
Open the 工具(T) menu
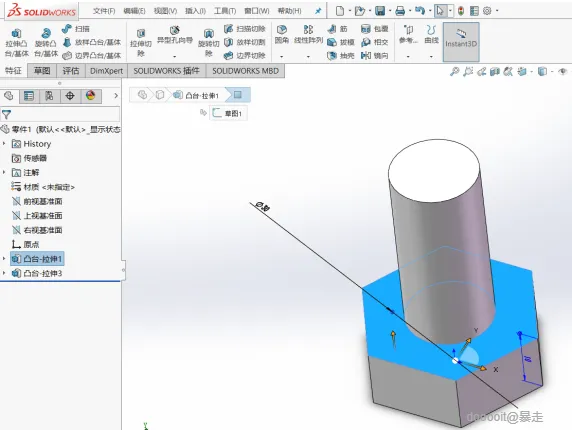pos(225,11)
